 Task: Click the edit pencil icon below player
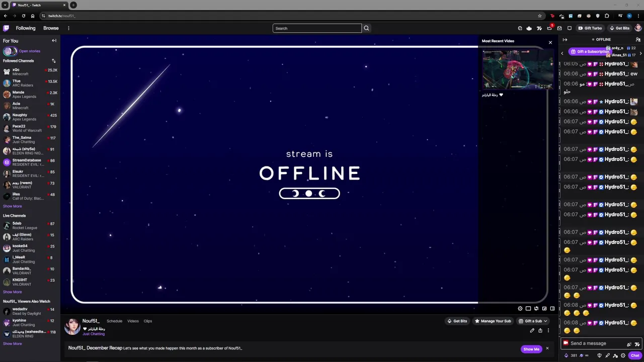[x=532, y=330]
